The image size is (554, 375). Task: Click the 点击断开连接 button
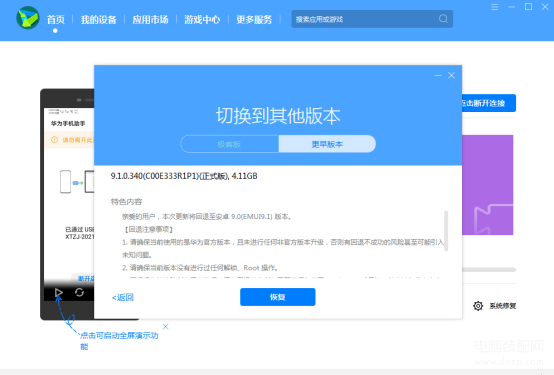click(489, 103)
